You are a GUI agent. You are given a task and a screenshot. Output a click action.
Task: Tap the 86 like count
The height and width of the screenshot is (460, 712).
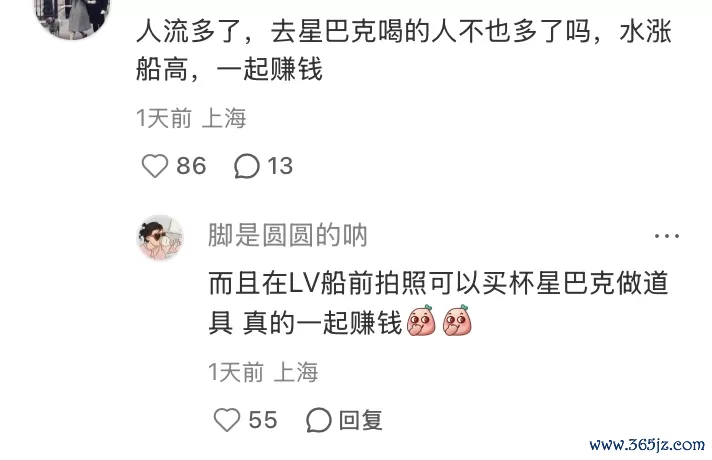point(191,166)
